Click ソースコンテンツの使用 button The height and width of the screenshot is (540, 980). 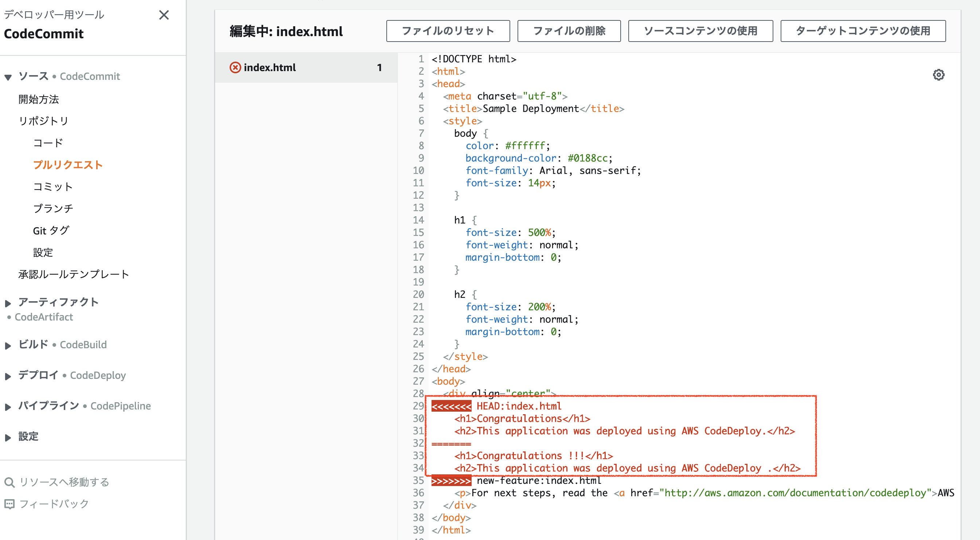pos(700,31)
